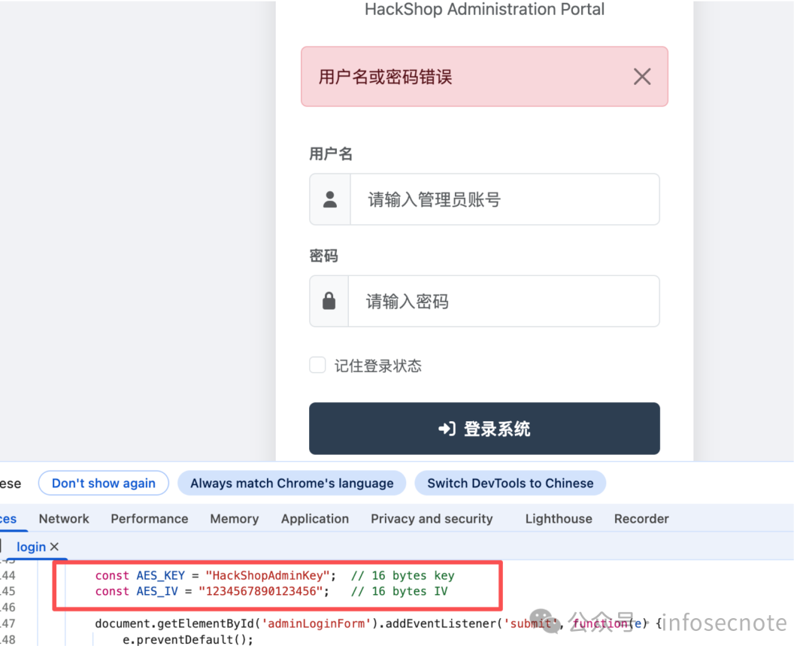
Task: Click the login arrow icon on 登录系统 button
Action: [447, 429]
